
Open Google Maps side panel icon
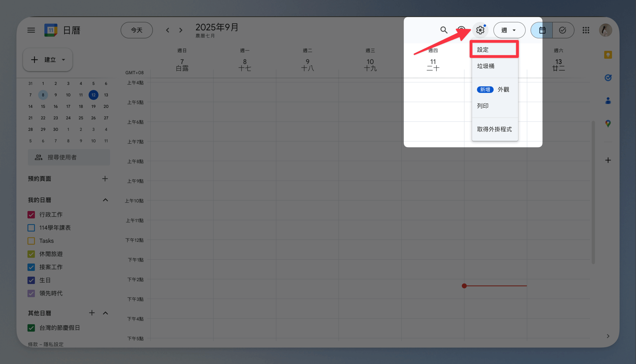coord(608,123)
